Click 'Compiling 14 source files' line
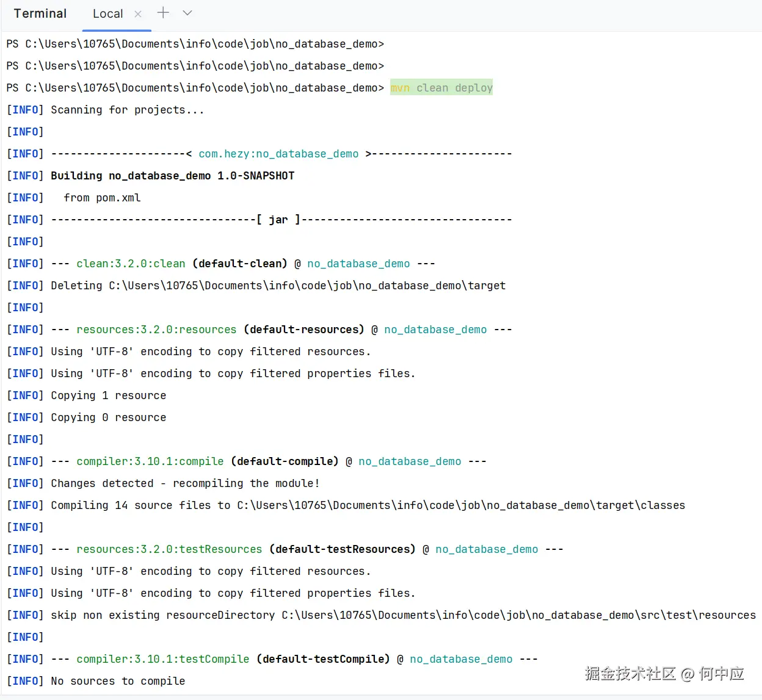The width and height of the screenshot is (762, 700). 368,505
